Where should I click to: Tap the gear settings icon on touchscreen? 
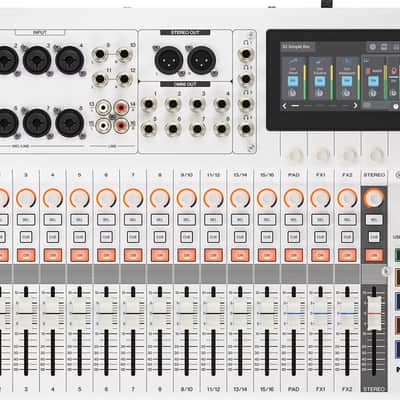pos(373,47)
